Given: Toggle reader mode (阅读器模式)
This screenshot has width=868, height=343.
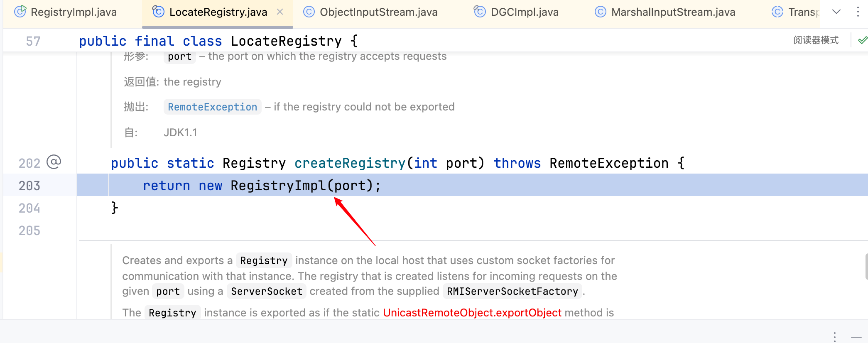Looking at the screenshot, I should pos(816,40).
